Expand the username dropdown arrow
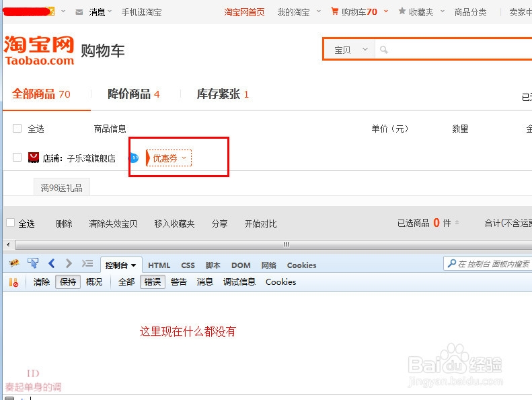 click(63, 11)
